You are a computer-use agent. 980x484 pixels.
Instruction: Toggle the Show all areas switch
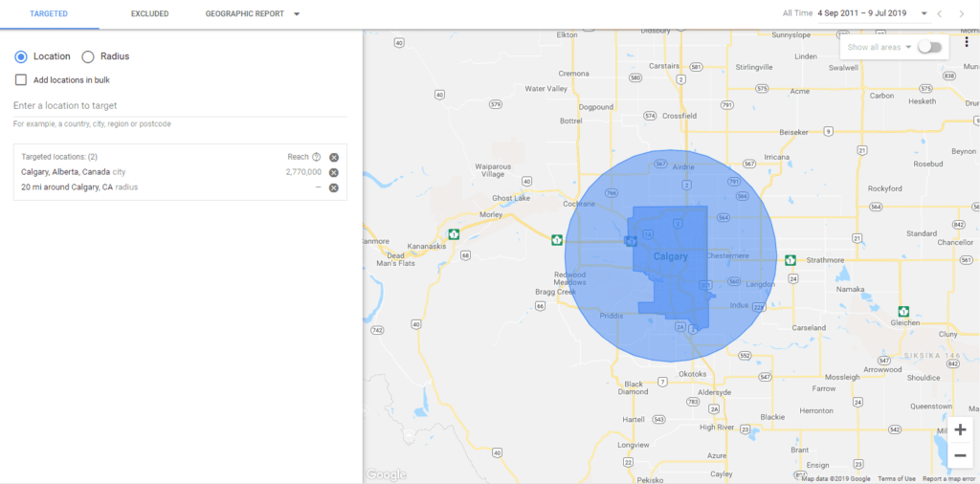pyautogui.click(x=928, y=47)
